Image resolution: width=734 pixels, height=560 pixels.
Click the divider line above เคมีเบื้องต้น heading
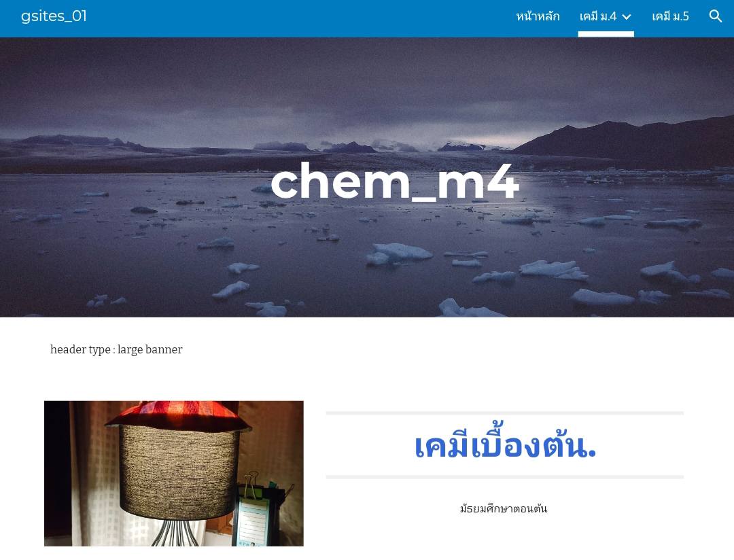coord(504,413)
